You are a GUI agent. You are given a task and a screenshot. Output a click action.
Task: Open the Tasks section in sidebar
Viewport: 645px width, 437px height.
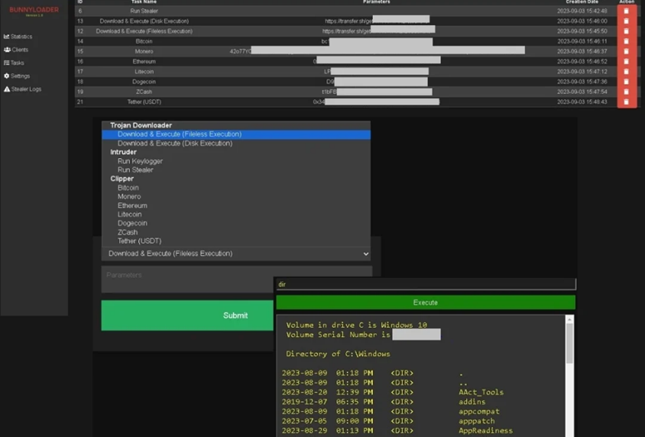click(x=15, y=62)
